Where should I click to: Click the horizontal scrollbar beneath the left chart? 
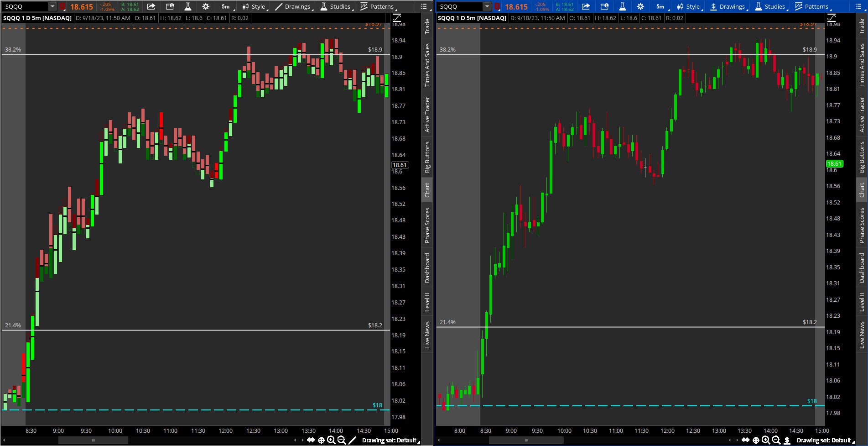point(94,440)
